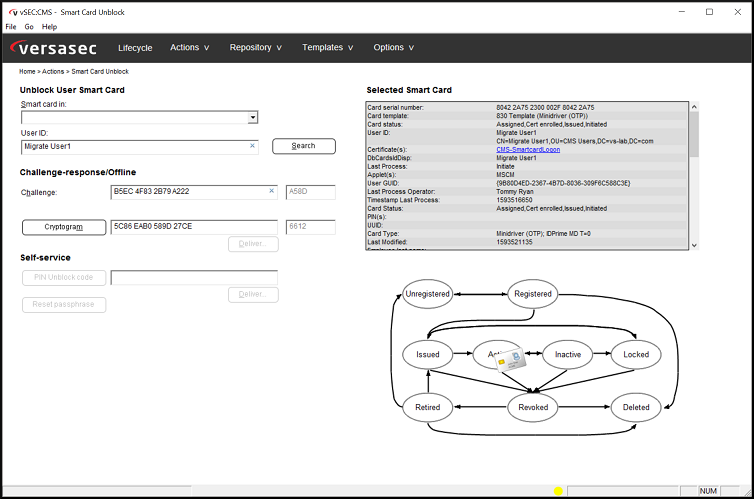
Task: Click the smart card icon in diagram
Action: (x=513, y=359)
